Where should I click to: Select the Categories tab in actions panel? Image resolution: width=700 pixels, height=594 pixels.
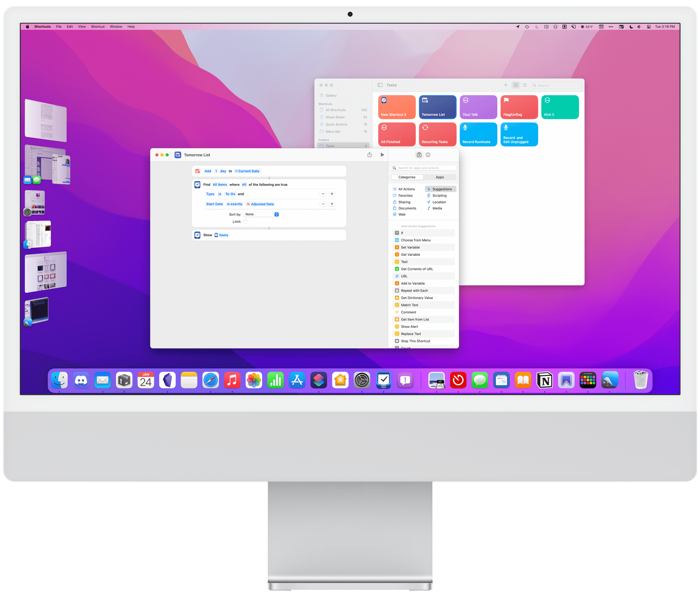406,177
